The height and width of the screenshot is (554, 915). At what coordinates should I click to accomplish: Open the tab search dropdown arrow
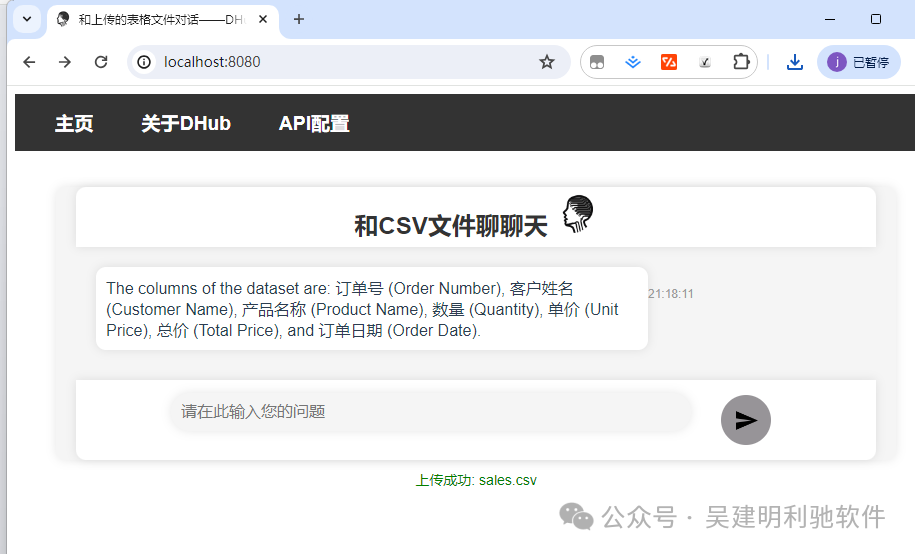tap(27, 19)
